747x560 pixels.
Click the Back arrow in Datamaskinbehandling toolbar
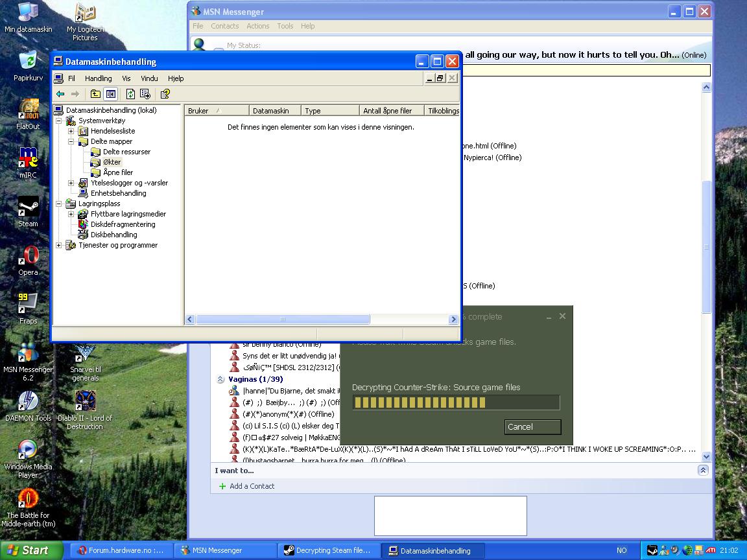60,94
